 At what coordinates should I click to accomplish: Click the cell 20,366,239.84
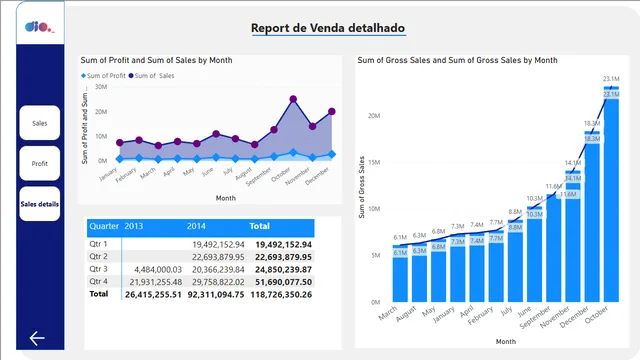click(218, 269)
